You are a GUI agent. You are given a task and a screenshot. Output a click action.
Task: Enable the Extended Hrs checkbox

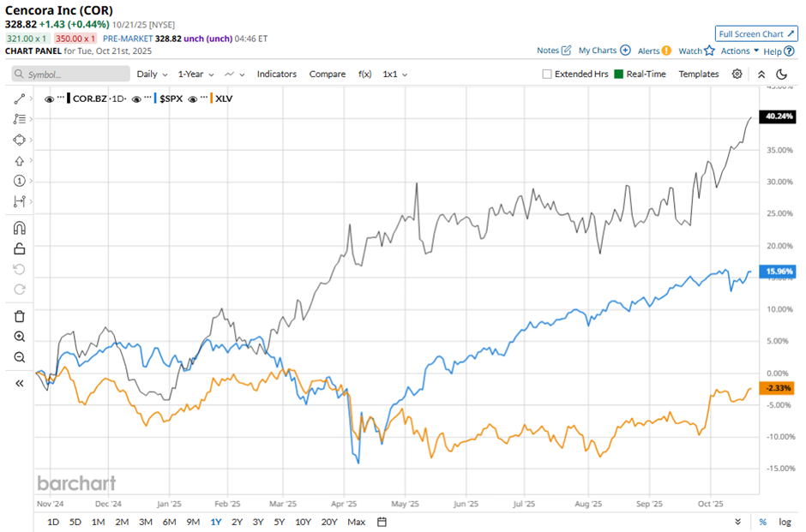[547, 75]
